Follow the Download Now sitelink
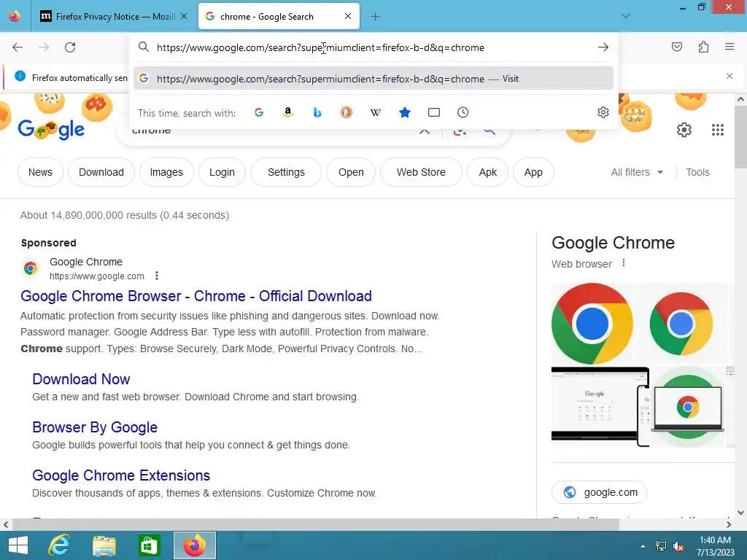The width and height of the screenshot is (747, 560). point(81,379)
